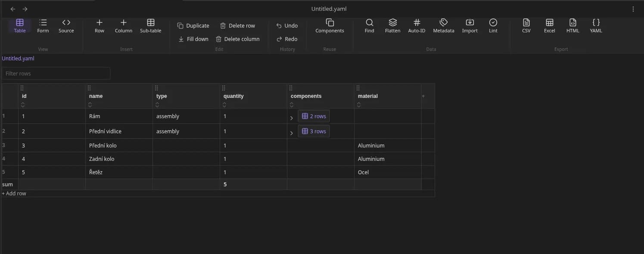Open the three-dot menu

(x=633, y=9)
